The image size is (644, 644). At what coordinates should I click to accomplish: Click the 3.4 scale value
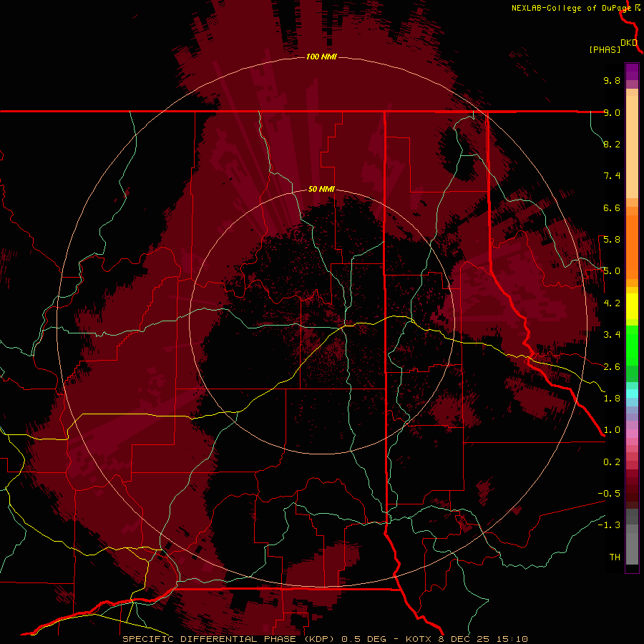(612, 335)
